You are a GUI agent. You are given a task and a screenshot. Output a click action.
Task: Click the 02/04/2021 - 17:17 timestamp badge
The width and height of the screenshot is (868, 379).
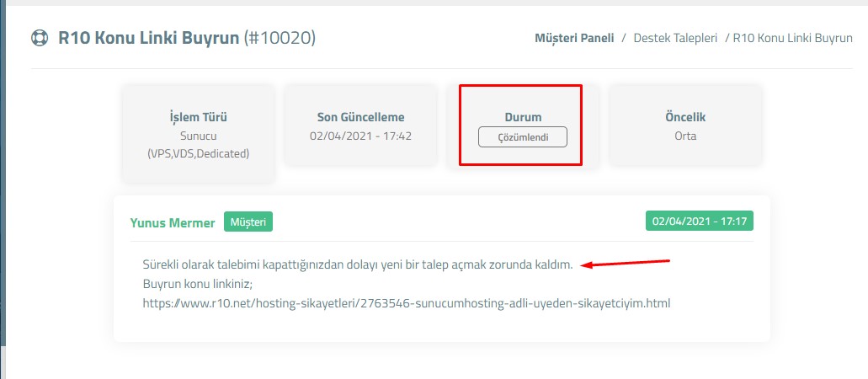[x=700, y=221]
